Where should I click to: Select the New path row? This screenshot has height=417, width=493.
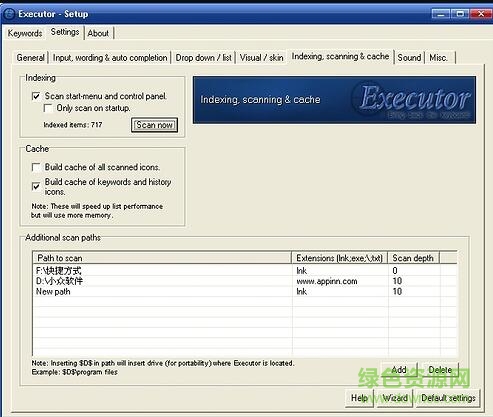tap(245, 292)
